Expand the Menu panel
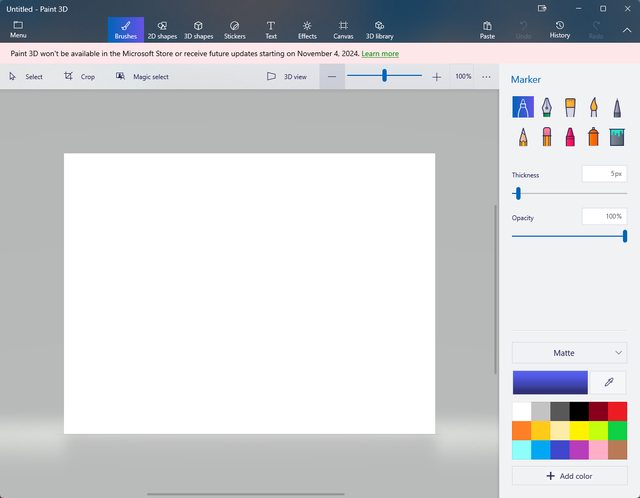 click(x=18, y=29)
